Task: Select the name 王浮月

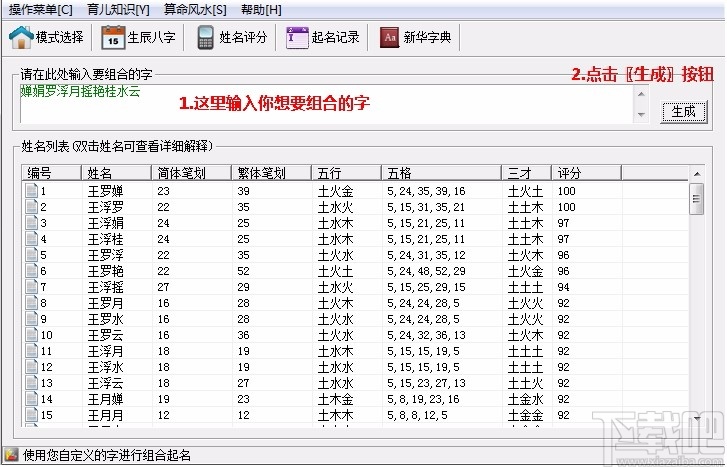Action: (x=106, y=351)
